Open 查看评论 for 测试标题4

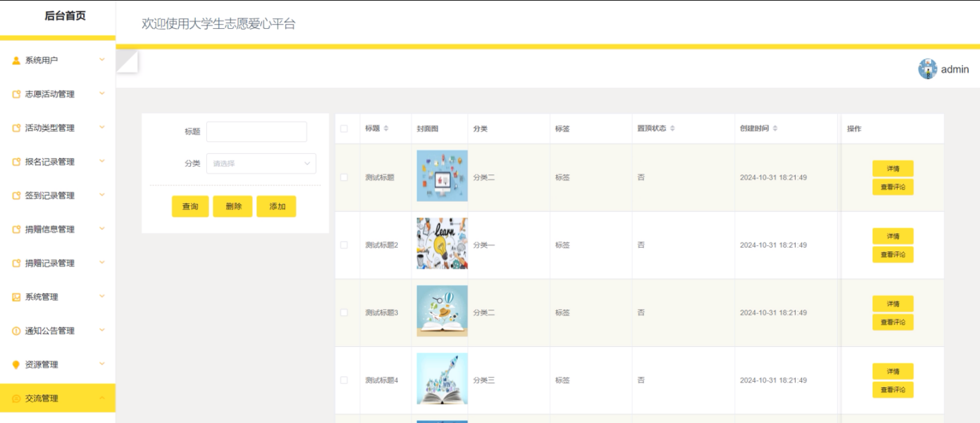[x=893, y=390]
